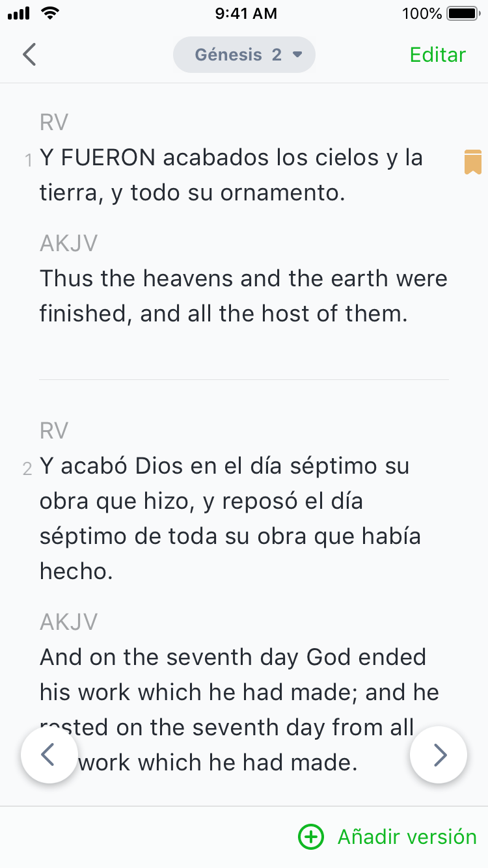Tap the Añadir versión link text
This screenshot has width=488, height=868.
tap(407, 837)
